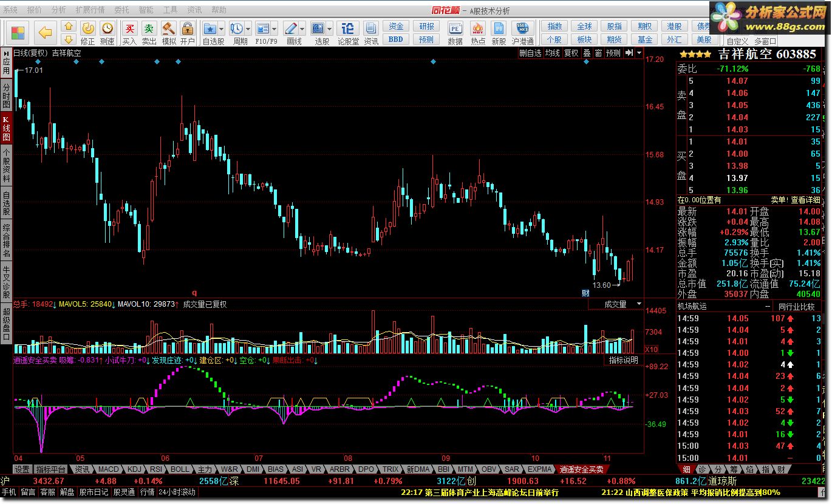The image size is (832, 504).
Task: Open the 报价 menu
Action: pyautogui.click(x=35, y=10)
